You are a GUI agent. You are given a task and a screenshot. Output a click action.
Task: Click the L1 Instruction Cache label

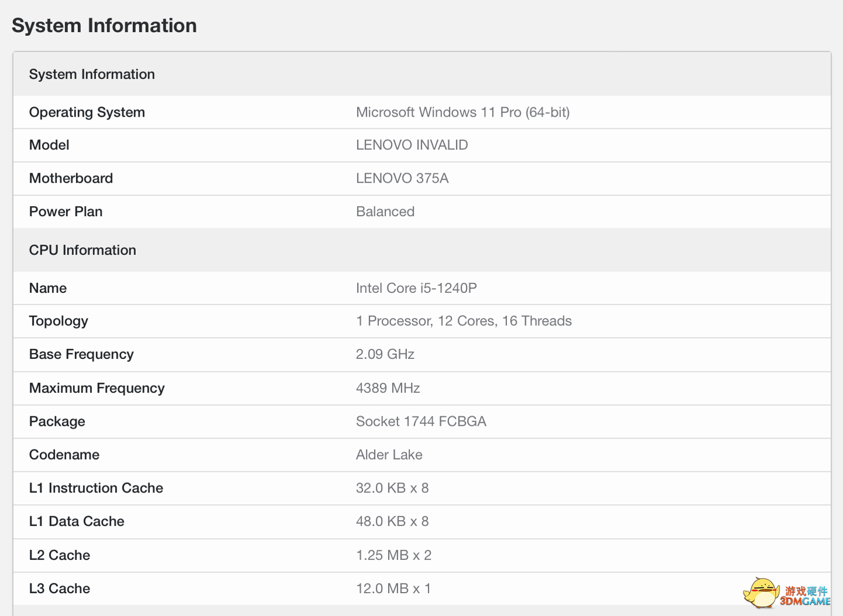pyautogui.click(x=96, y=488)
